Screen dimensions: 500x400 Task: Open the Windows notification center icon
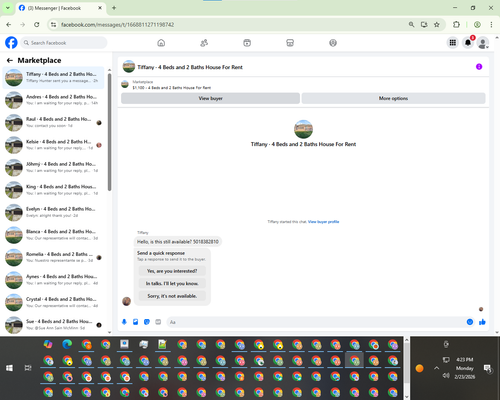[x=488, y=368]
